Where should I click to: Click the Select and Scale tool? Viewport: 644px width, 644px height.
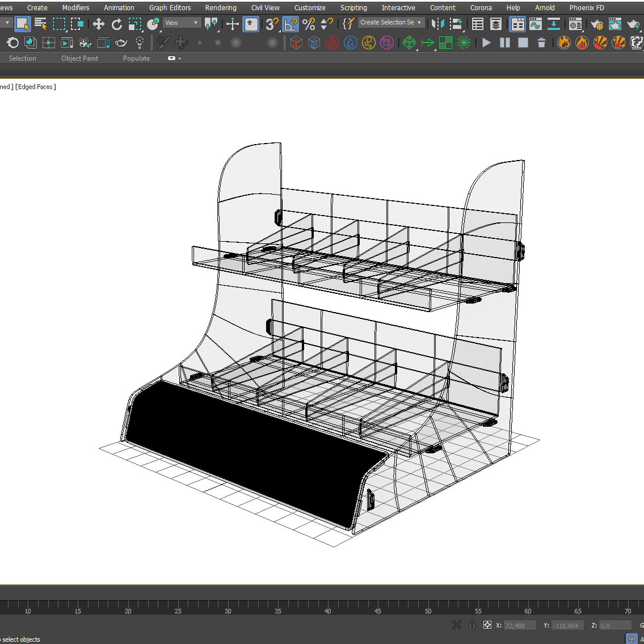135,24
